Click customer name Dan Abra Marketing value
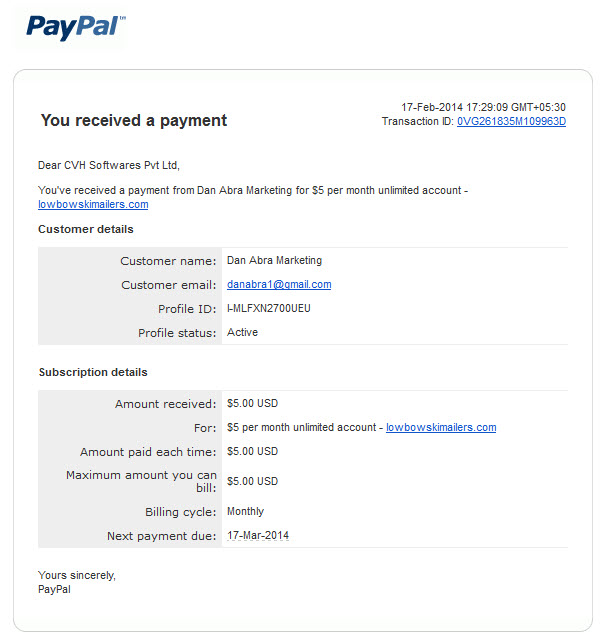This screenshot has width=612, height=638. click(x=274, y=260)
